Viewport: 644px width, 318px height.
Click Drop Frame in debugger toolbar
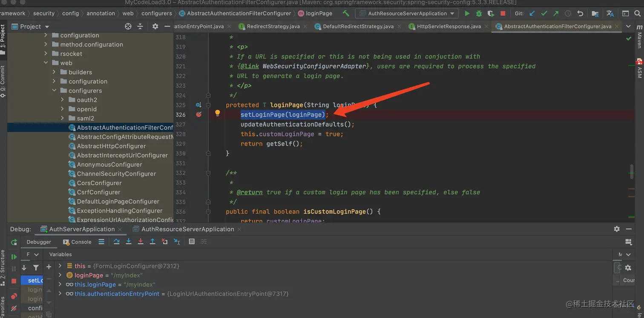(164, 242)
